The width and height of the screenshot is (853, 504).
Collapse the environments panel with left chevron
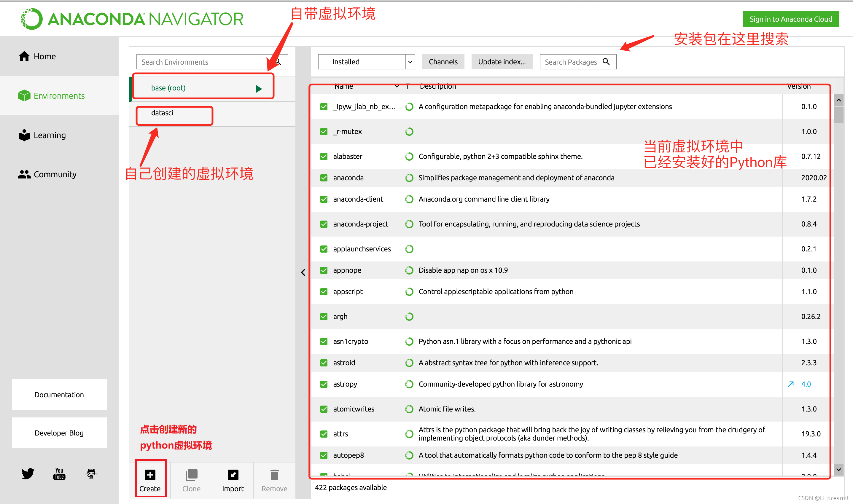(303, 272)
